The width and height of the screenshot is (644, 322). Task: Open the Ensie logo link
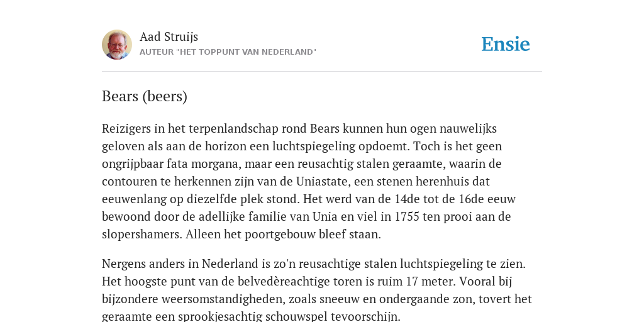(x=506, y=45)
